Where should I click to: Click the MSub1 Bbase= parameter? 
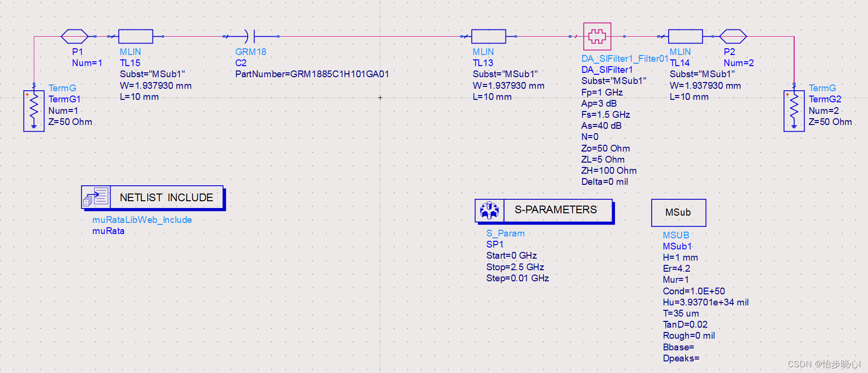pyautogui.click(x=678, y=347)
